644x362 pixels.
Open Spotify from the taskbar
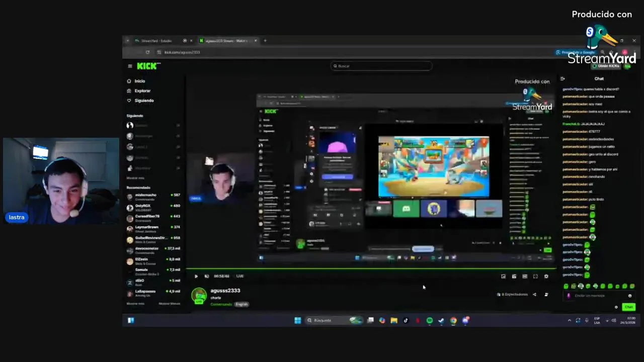click(x=430, y=320)
